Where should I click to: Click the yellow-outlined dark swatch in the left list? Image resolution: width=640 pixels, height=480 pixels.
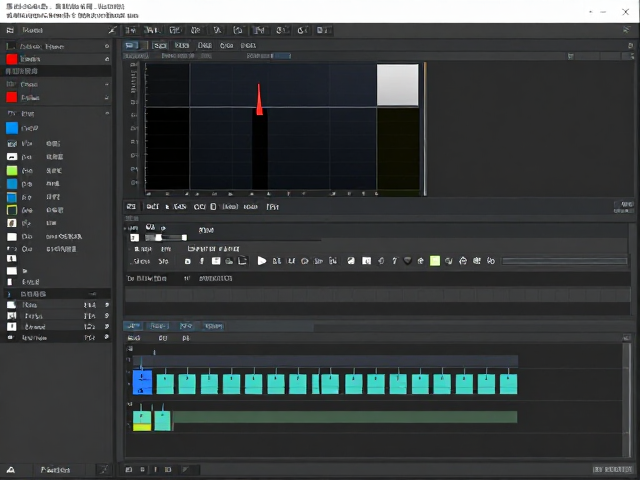[x=12, y=210]
